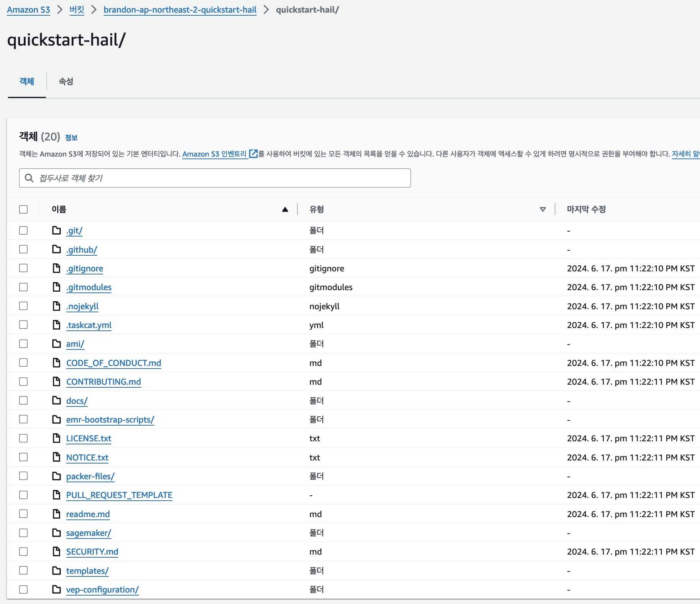Click the file icon beside .taskcat.yml
This screenshot has width=700, height=604.
[57, 325]
